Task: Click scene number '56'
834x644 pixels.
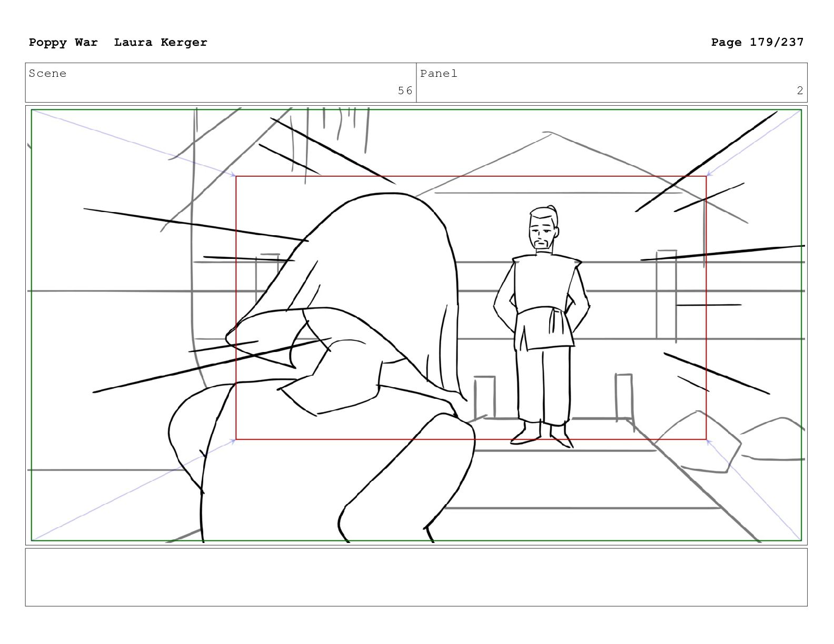Action: pos(405,90)
